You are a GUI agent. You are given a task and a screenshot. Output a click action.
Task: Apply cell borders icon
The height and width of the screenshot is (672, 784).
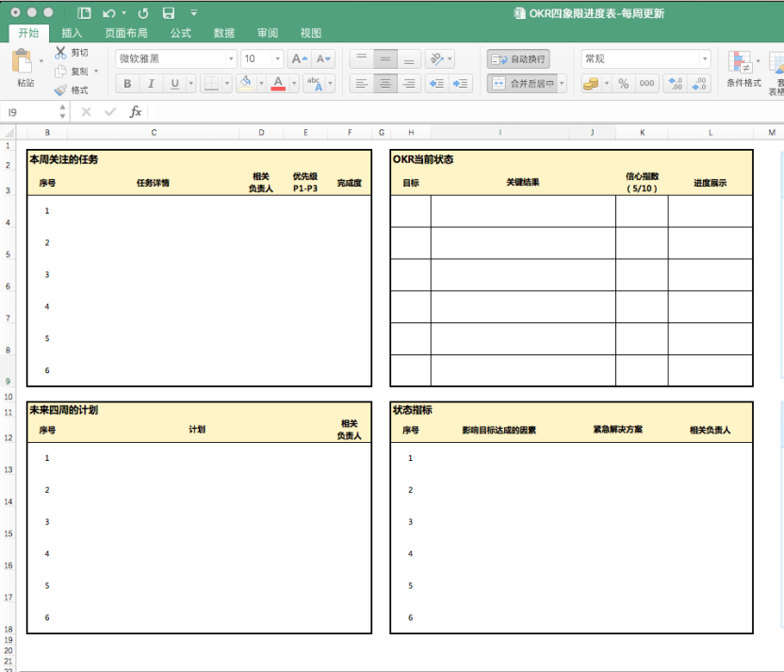point(211,84)
